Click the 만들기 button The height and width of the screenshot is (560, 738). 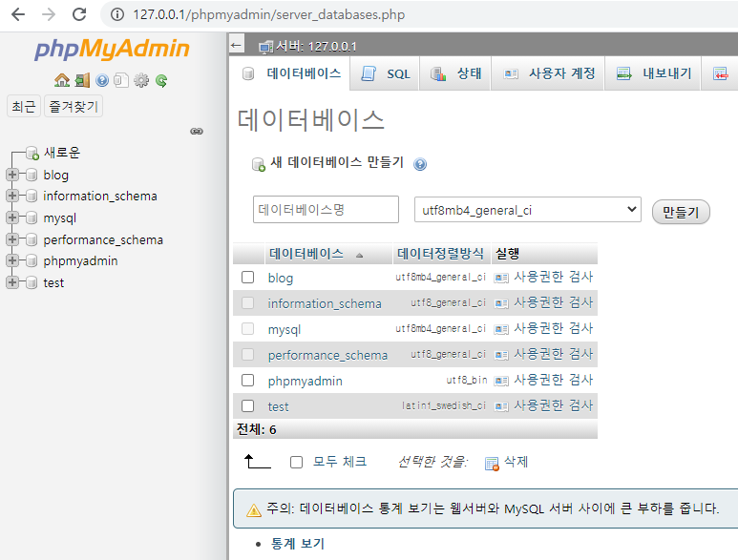(x=681, y=212)
